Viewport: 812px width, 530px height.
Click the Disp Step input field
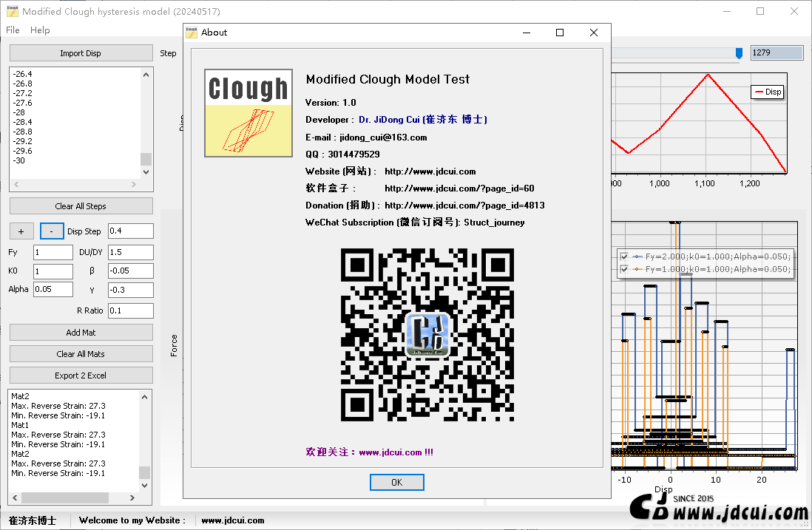(130, 231)
